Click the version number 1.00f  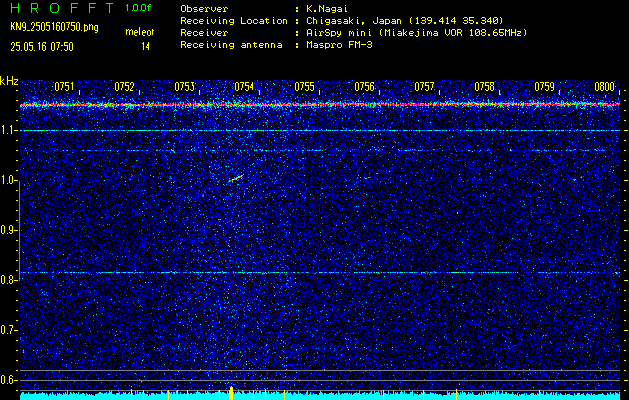[x=138, y=8]
